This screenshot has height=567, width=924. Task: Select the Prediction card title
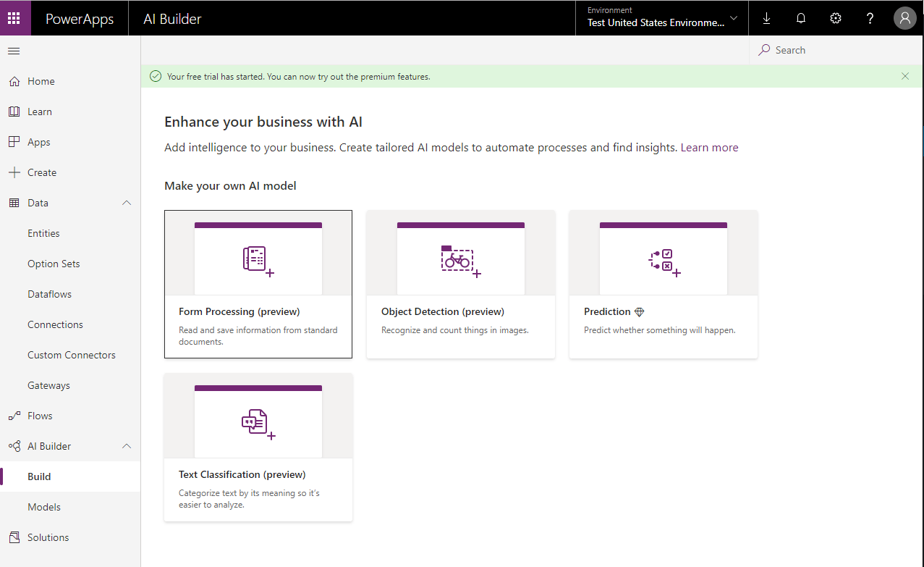tap(607, 312)
